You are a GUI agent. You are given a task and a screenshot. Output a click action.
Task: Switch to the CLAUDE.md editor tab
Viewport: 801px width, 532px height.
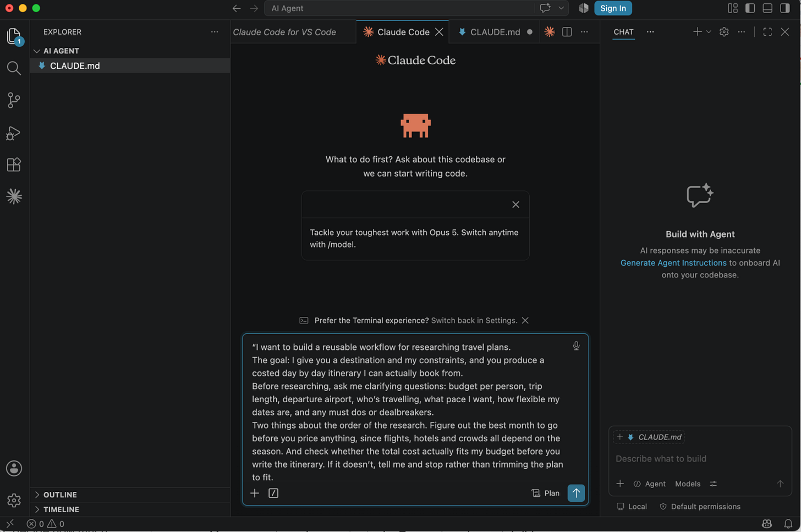(495, 32)
